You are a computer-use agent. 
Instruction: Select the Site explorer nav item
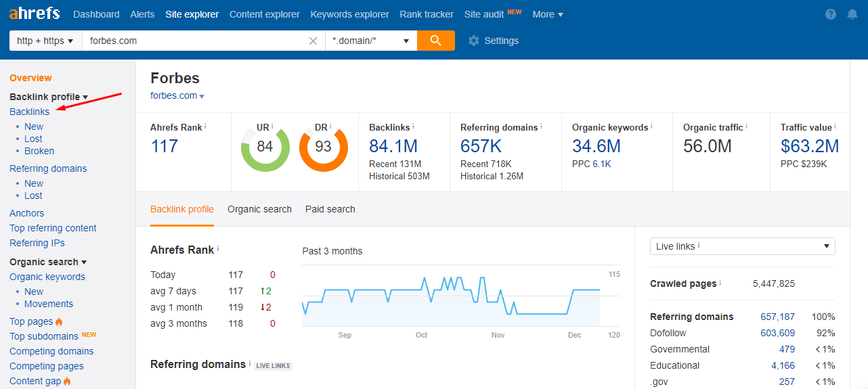coord(192,14)
